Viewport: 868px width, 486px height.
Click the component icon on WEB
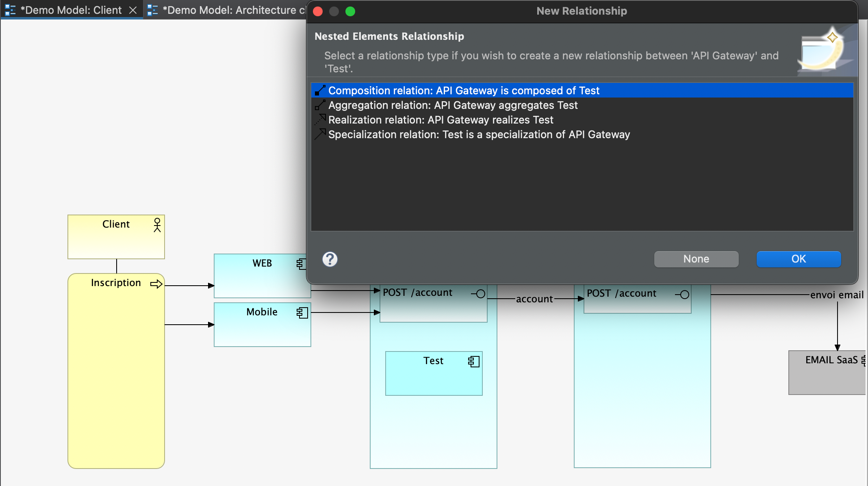pyautogui.click(x=301, y=264)
